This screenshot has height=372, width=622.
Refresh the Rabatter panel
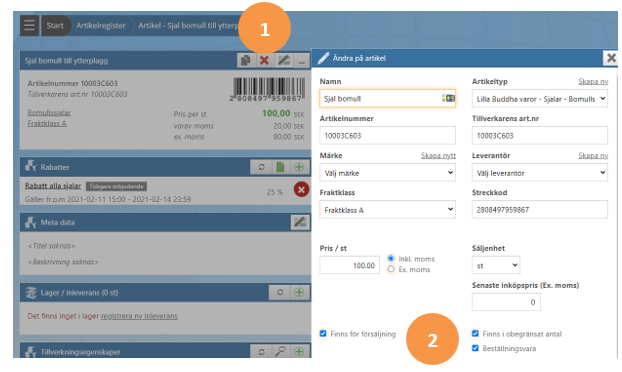[x=261, y=167]
